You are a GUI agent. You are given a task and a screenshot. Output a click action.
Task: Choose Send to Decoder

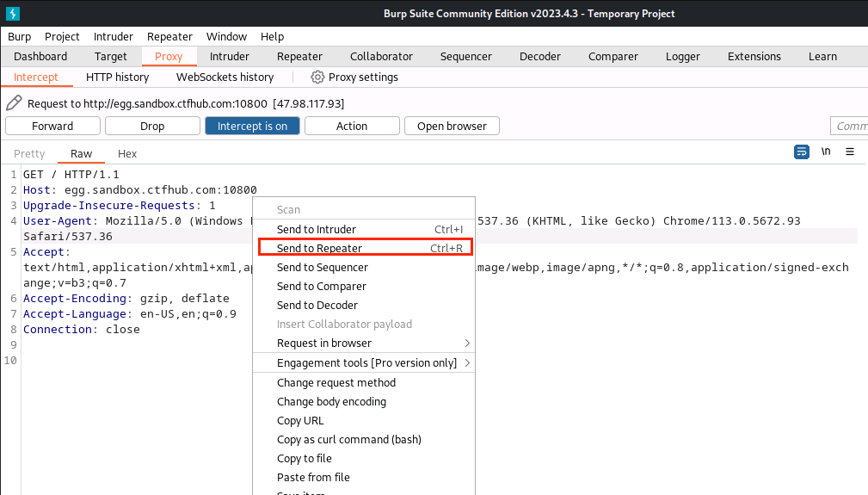364,305
